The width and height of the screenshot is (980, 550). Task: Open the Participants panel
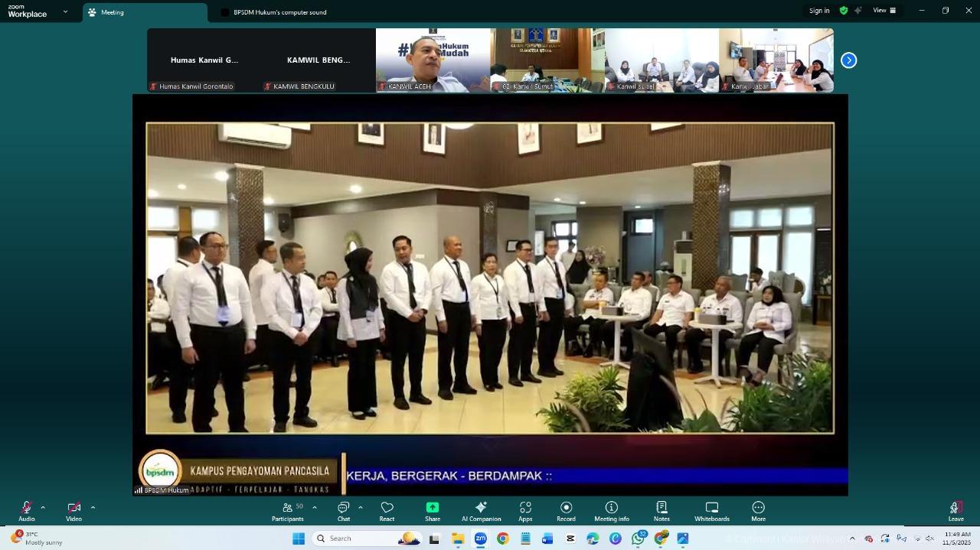coord(288,510)
